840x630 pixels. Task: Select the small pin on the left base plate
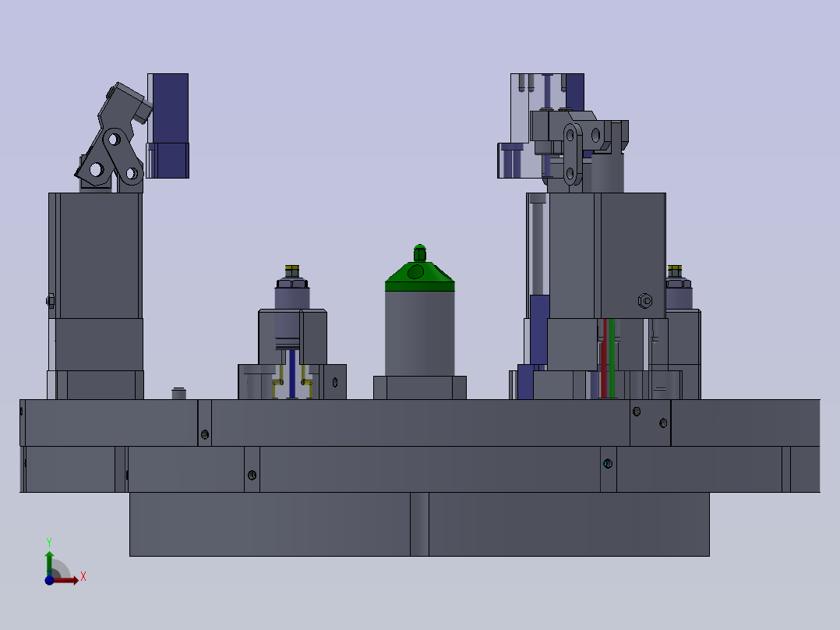click(179, 393)
